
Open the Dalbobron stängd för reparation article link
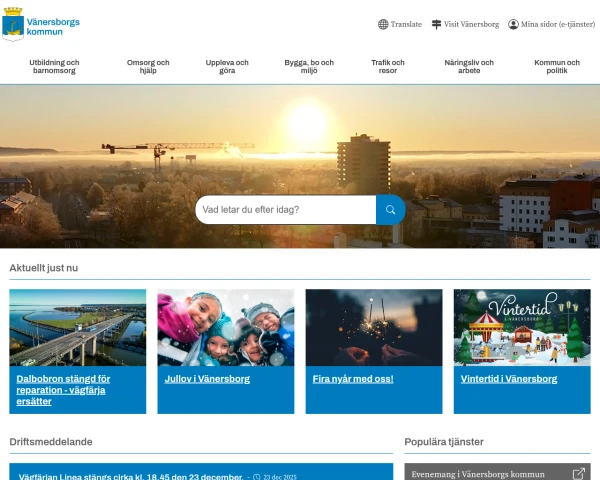point(63,390)
